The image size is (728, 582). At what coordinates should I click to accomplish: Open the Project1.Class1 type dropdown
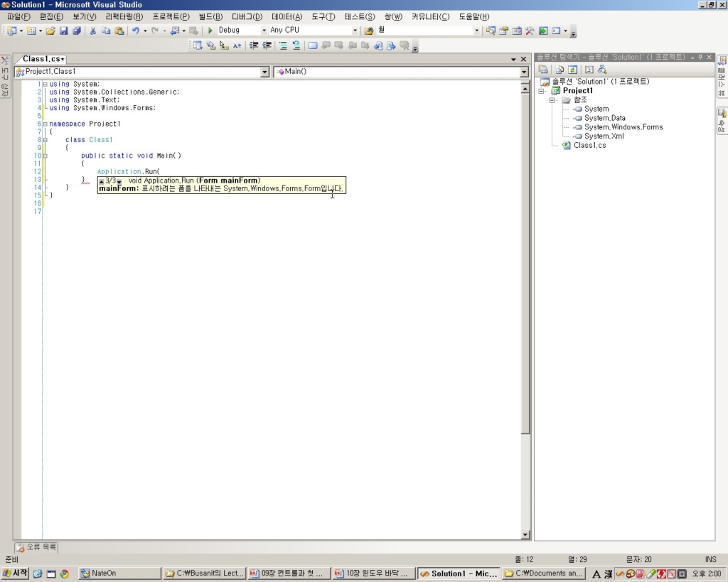[x=264, y=72]
